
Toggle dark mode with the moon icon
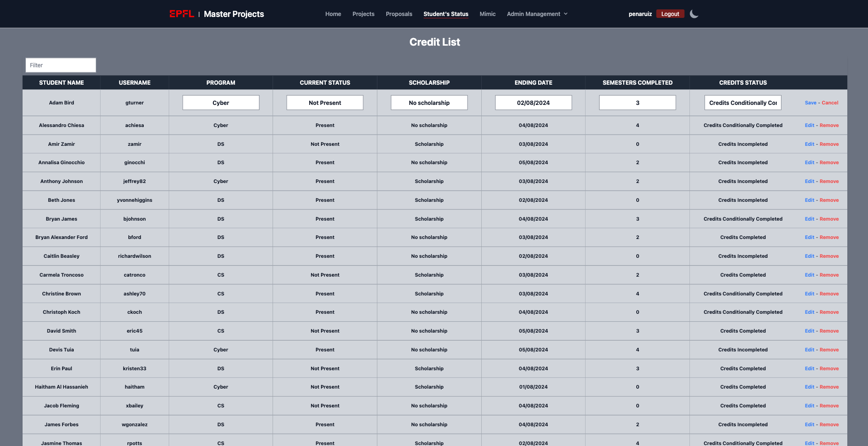pos(694,14)
